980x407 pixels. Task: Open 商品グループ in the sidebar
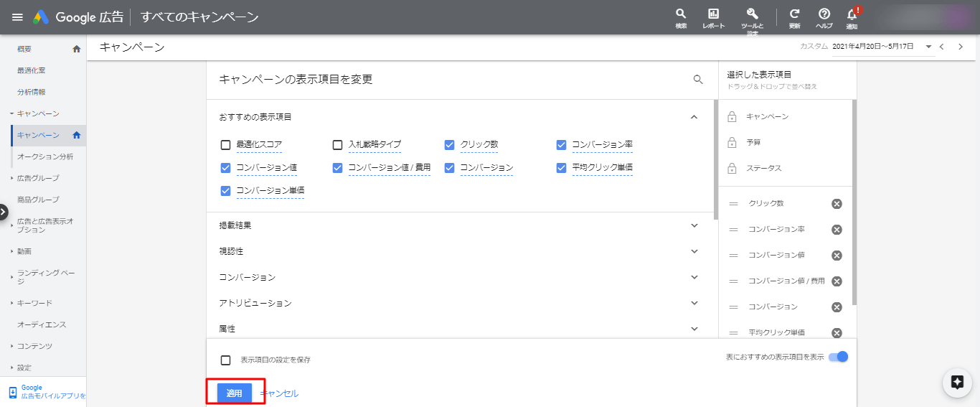(x=38, y=200)
